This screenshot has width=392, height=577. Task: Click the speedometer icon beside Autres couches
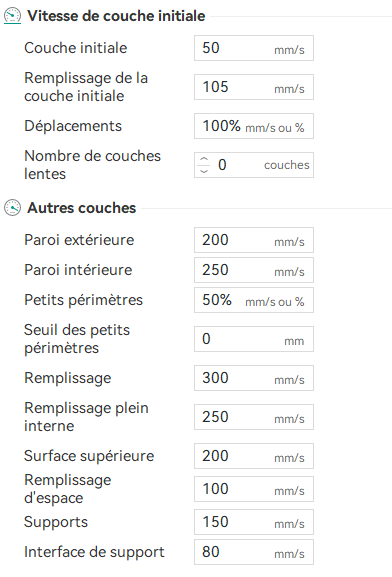(x=12, y=208)
